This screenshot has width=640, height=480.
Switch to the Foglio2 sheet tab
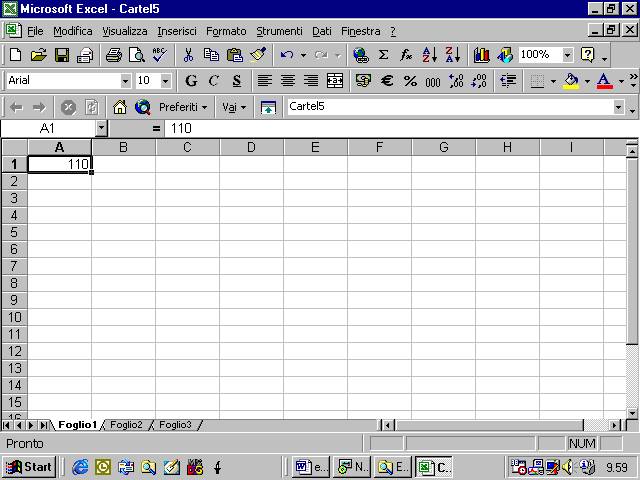tap(126, 425)
